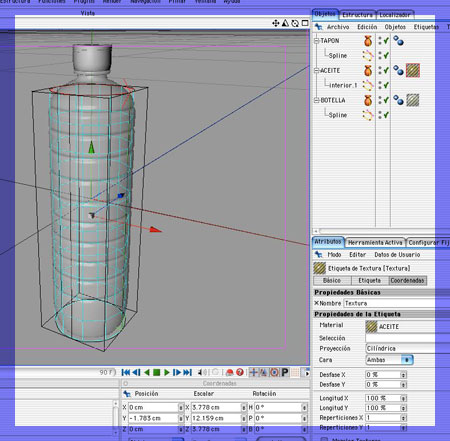The height and width of the screenshot is (441, 450).
Task: Select the Phong tag on BOTELLA
Action: tap(398, 100)
